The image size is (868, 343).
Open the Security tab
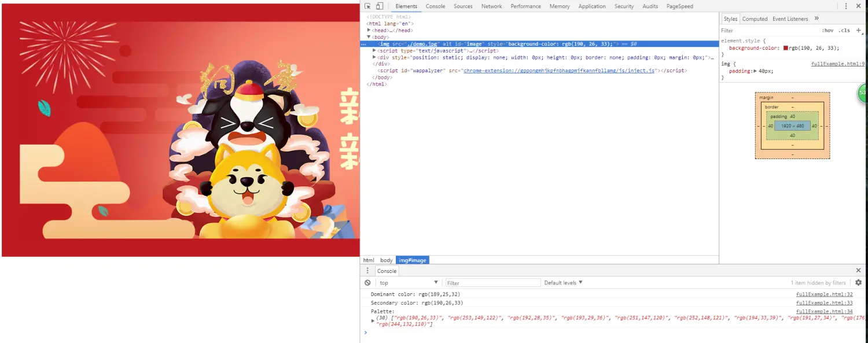tap(624, 6)
